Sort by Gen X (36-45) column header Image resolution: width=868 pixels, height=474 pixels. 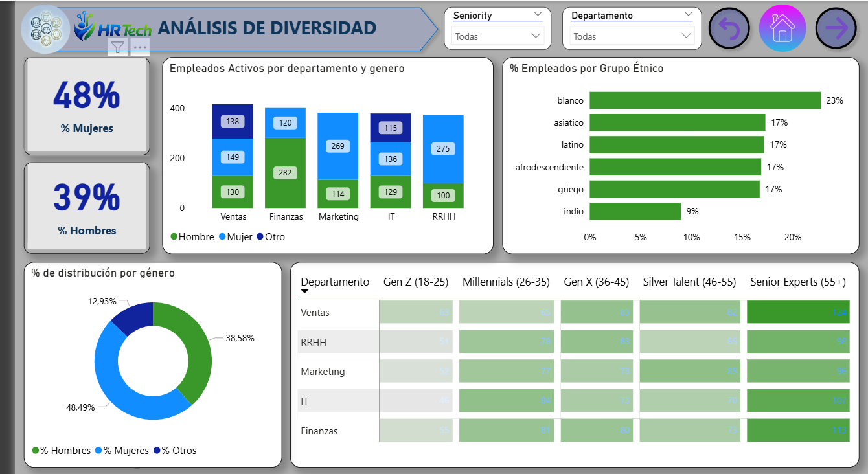597,282
